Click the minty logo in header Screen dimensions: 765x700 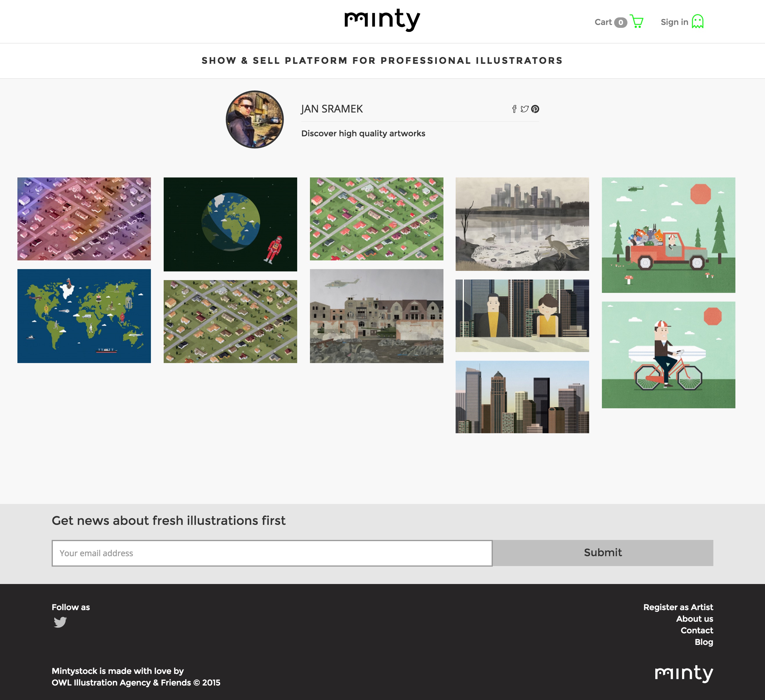coord(382,20)
